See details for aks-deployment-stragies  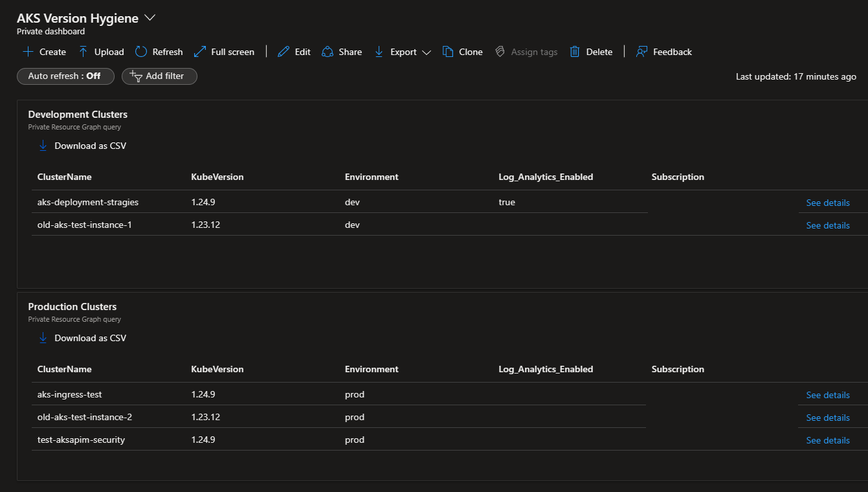828,203
